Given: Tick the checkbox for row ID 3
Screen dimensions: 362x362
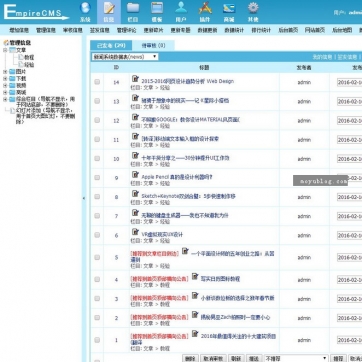Looking at the screenshot, I should pos(97,298).
